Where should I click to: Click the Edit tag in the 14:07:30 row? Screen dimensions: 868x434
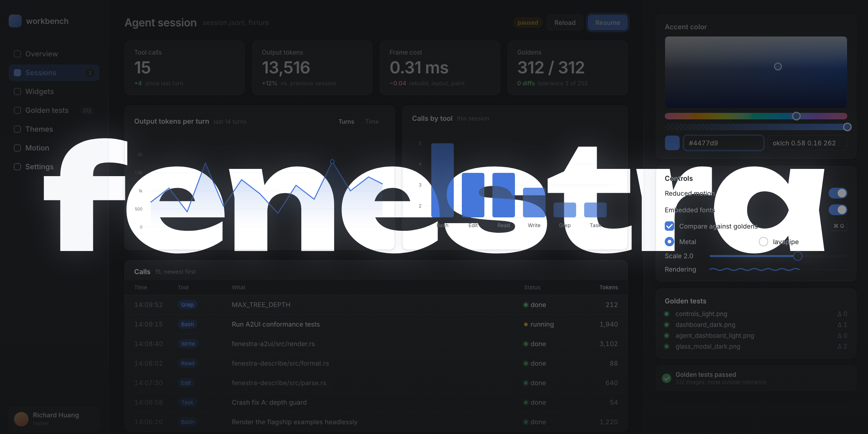click(186, 383)
